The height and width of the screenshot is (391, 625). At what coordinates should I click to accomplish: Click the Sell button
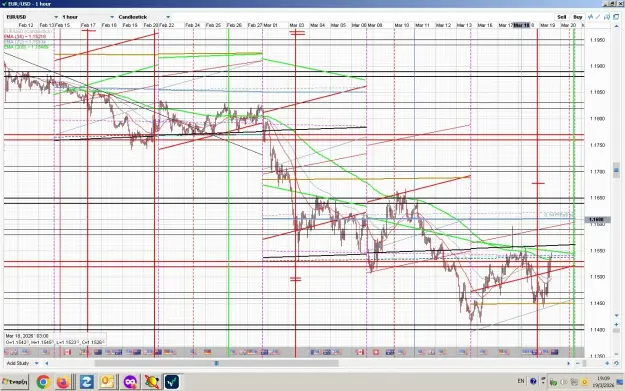tap(562, 17)
